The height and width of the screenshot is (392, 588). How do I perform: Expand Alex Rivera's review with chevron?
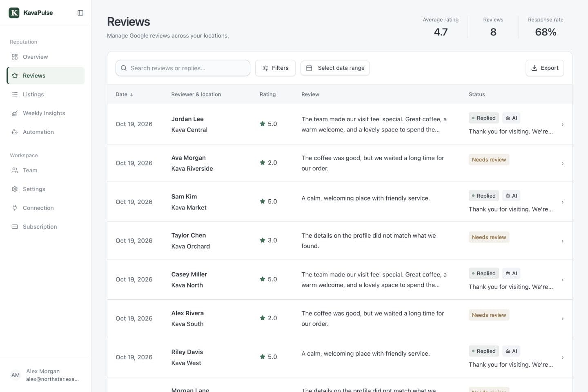point(563,319)
